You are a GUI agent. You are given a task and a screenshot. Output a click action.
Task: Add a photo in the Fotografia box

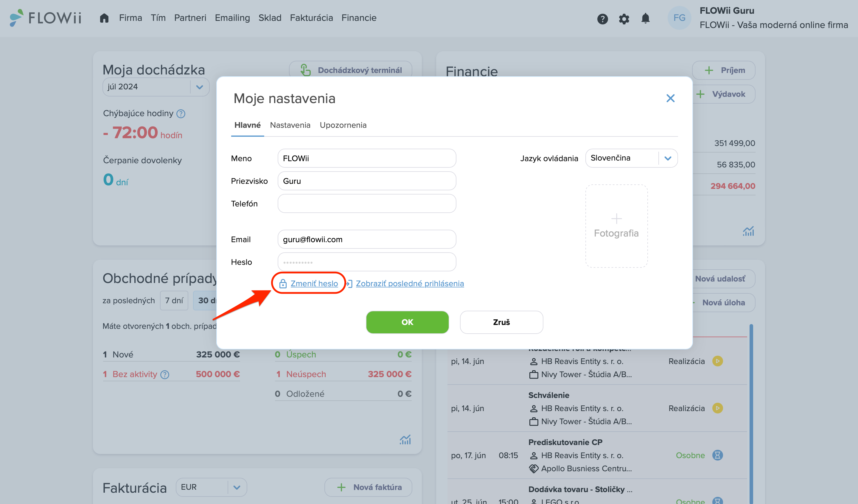616,226
